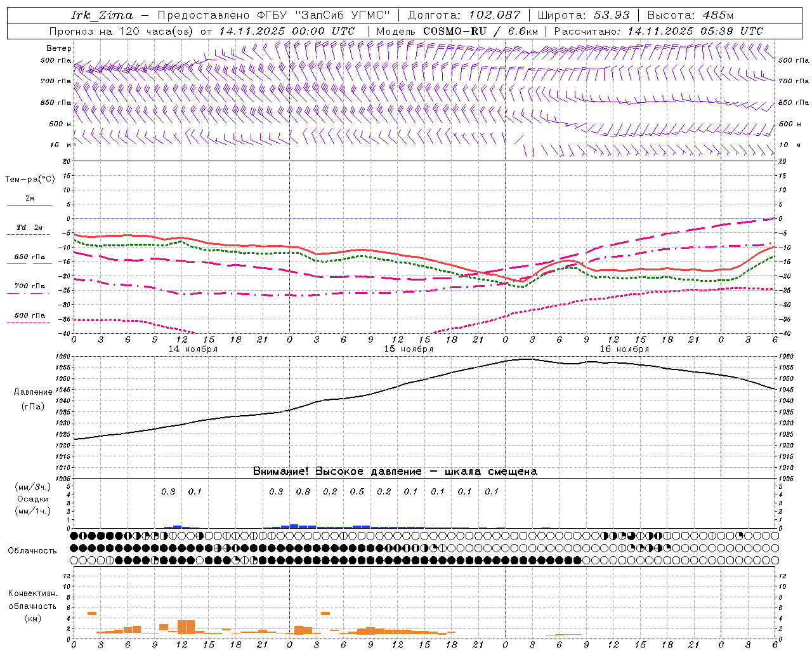Image resolution: width=812 pixels, height=650 pixels.
Task: Click the longitude value Долгота: 102.087
Action: pos(464,15)
